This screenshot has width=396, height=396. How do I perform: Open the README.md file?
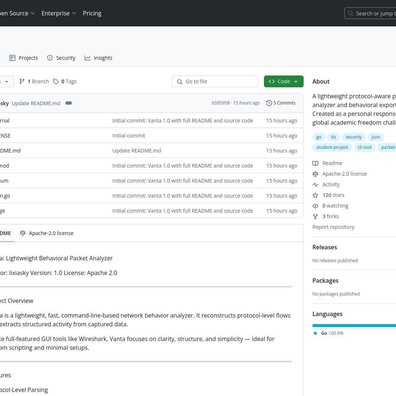10,151
